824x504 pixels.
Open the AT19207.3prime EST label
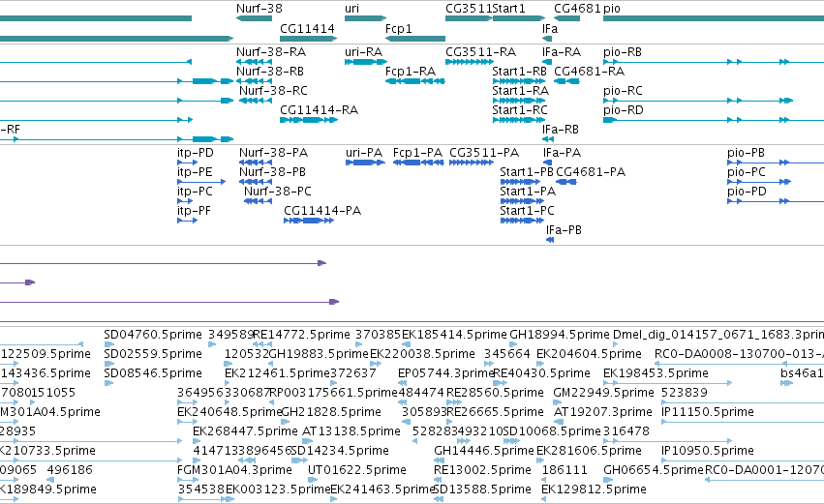coord(603,411)
